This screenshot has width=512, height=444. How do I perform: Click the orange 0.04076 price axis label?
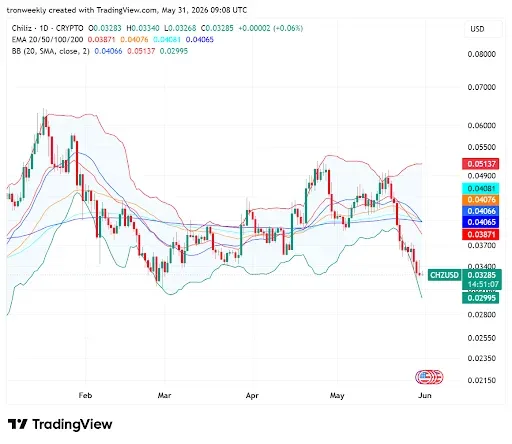[x=481, y=200]
